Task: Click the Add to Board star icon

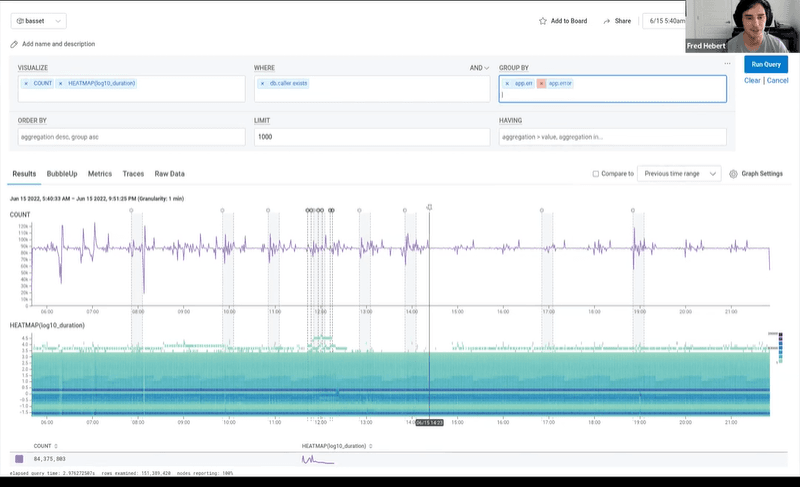Action: [543, 20]
